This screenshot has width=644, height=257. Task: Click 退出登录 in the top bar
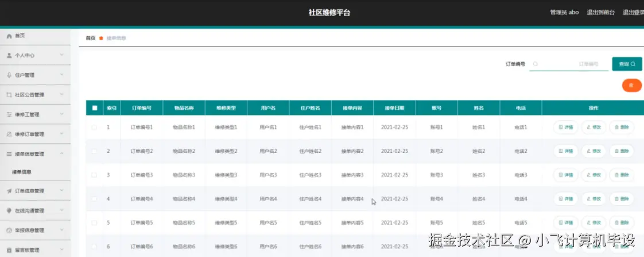click(x=633, y=12)
